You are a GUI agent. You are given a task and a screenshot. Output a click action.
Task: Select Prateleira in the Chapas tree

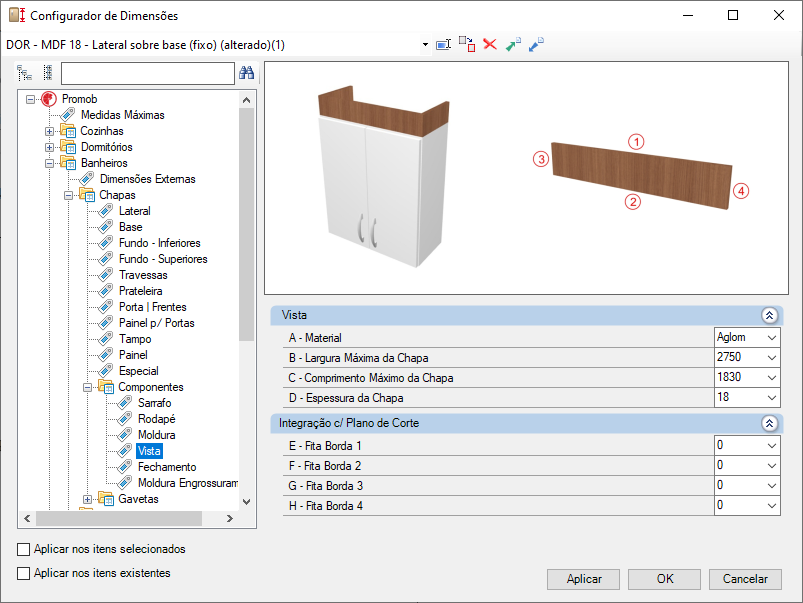(140, 291)
